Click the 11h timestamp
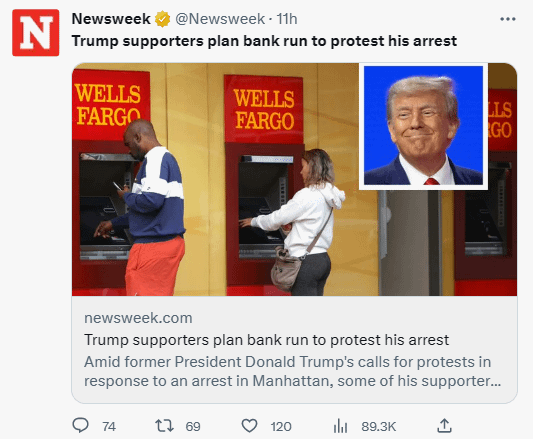The width and height of the screenshot is (533, 439). coord(287,19)
